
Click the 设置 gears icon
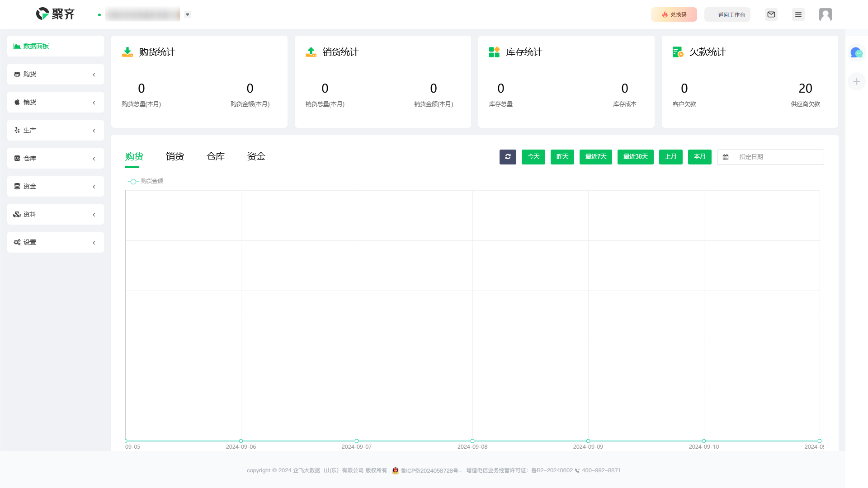click(x=17, y=242)
